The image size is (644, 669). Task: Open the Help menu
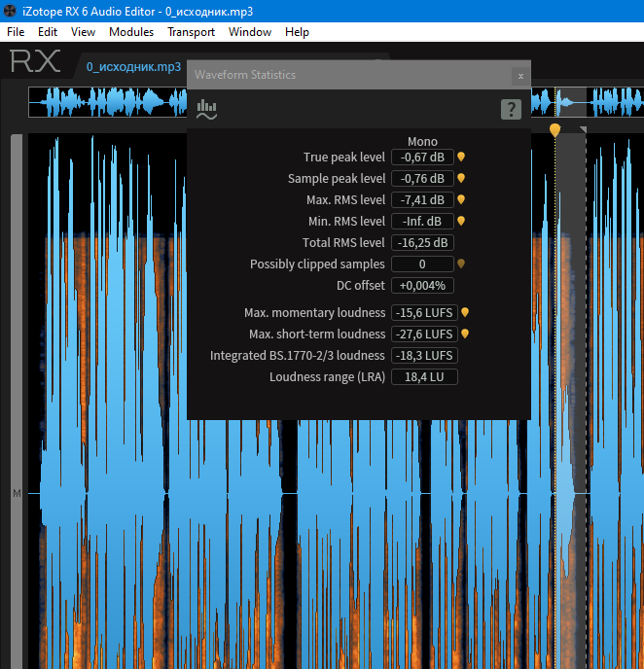coord(297,32)
